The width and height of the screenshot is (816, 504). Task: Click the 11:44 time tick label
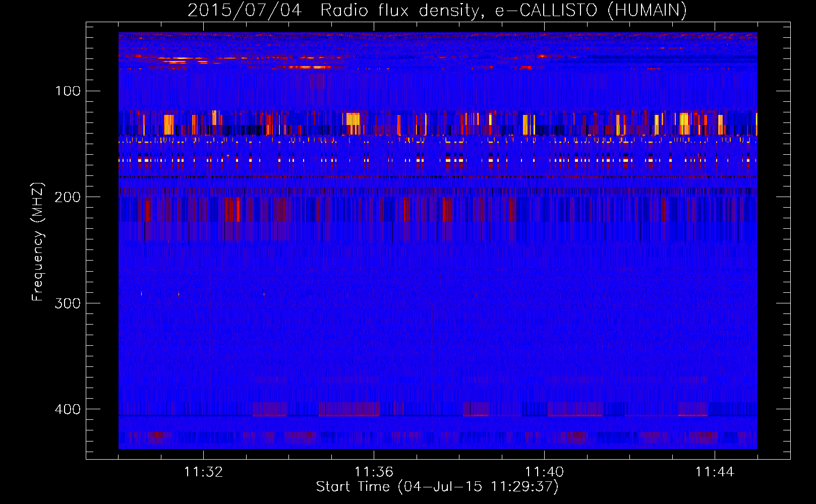click(715, 472)
